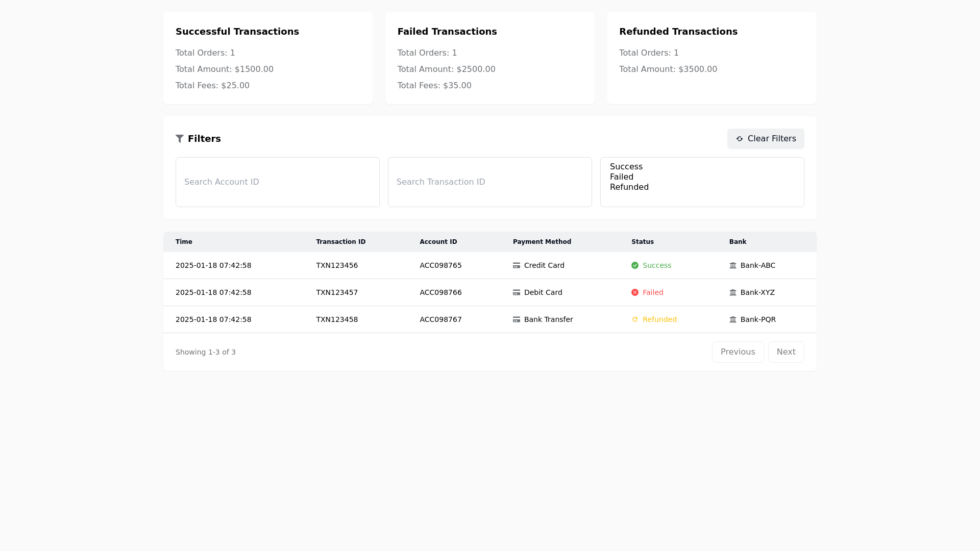This screenshot has height=551, width=980.
Task: Click the funnel icon beside Filters
Action: [x=180, y=139]
